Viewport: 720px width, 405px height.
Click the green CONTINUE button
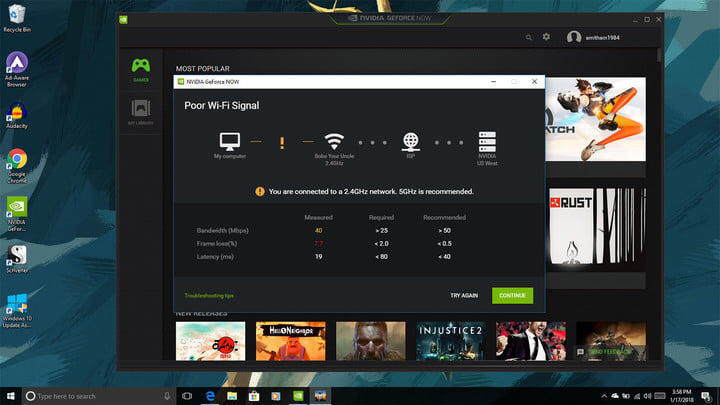pos(512,296)
